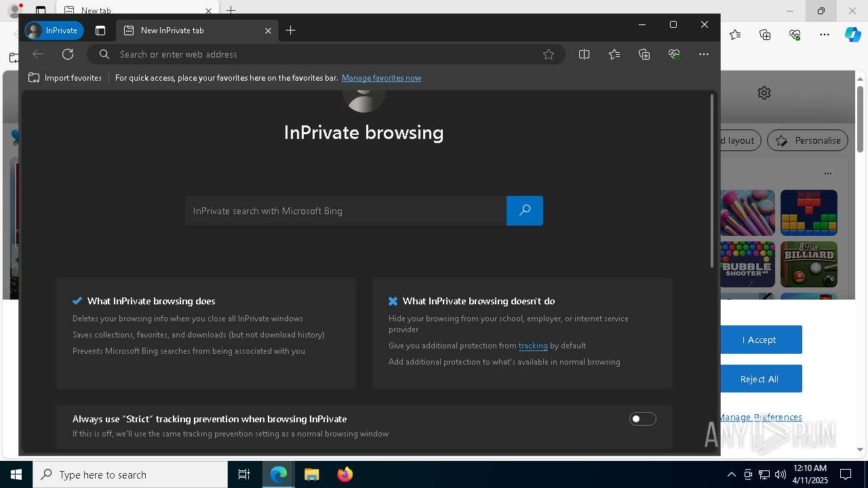
Task: Click the blue Bing search button
Action: click(525, 211)
